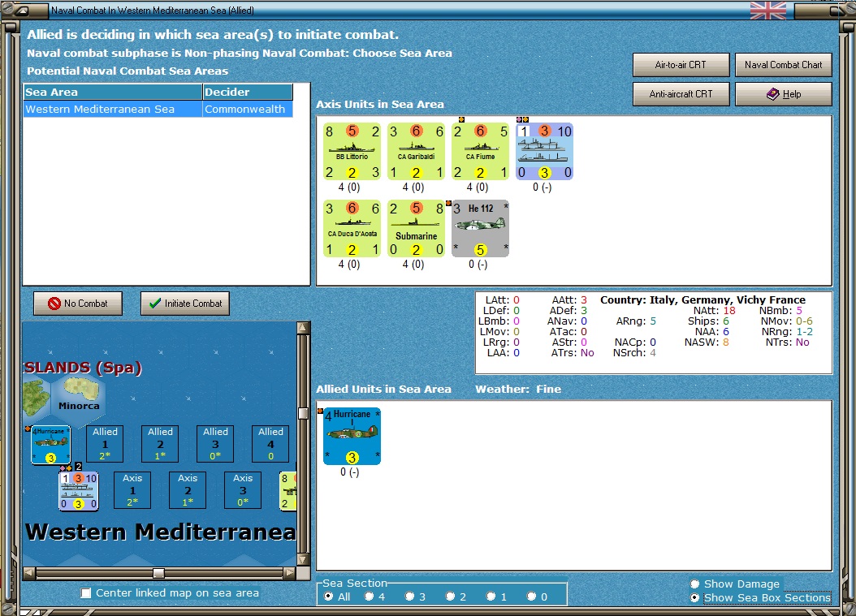The image size is (856, 616).
Task: Pick the CA Duca D'Aosta cruiser counter
Action: point(352,229)
